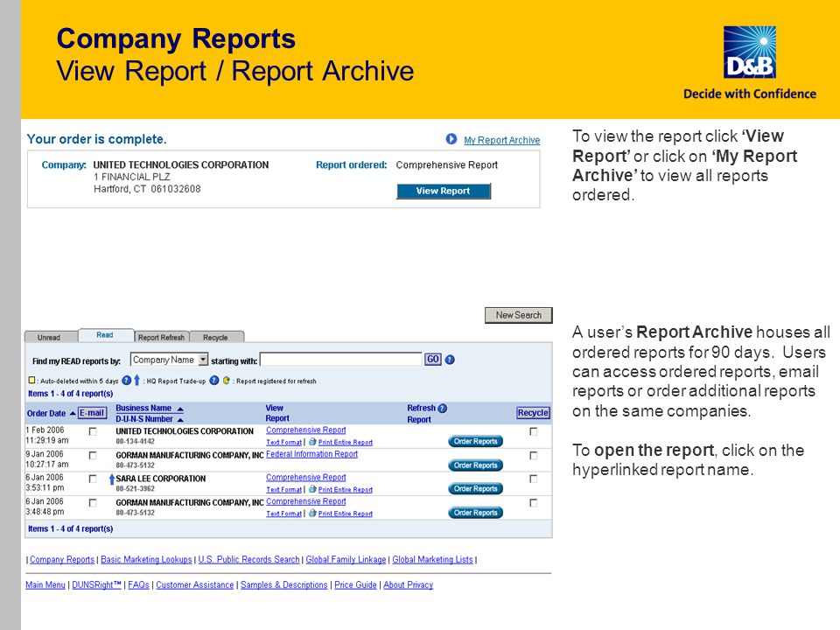Tick E-mail checkbox for Gorman 6 Jan row
The width and height of the screenshot is (840, 630).
[93, 503]
